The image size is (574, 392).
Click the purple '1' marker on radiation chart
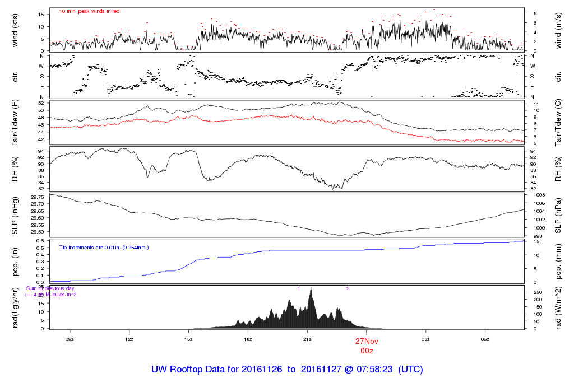(299, 288)
